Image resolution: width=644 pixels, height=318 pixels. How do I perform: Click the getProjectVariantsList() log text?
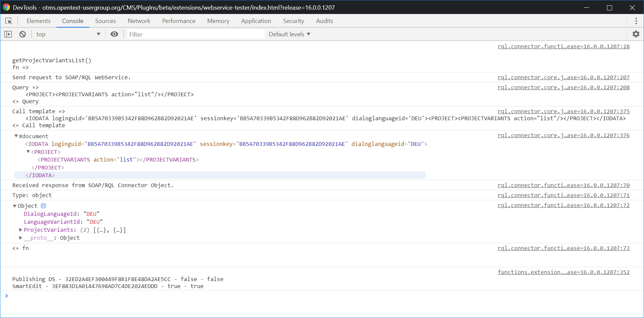(x=52, y=60)
